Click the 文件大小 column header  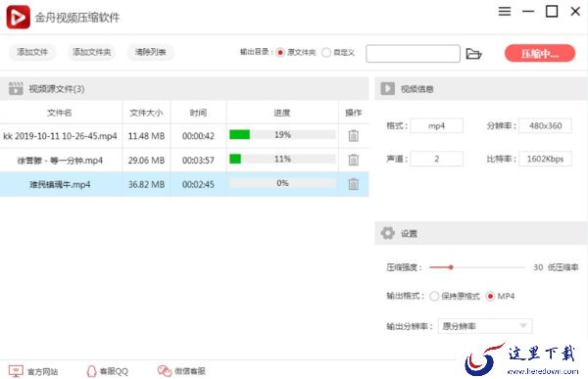click(x=146, y=113)
